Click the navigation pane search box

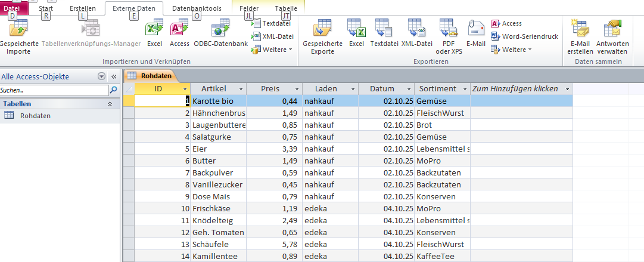pyautogui.click(x=54, y=90)
